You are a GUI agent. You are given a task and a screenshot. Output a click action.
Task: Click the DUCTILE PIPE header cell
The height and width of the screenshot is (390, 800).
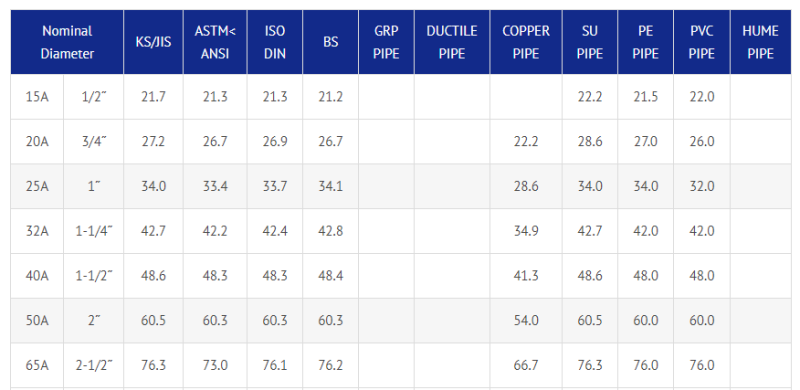[x=452, y=42]
